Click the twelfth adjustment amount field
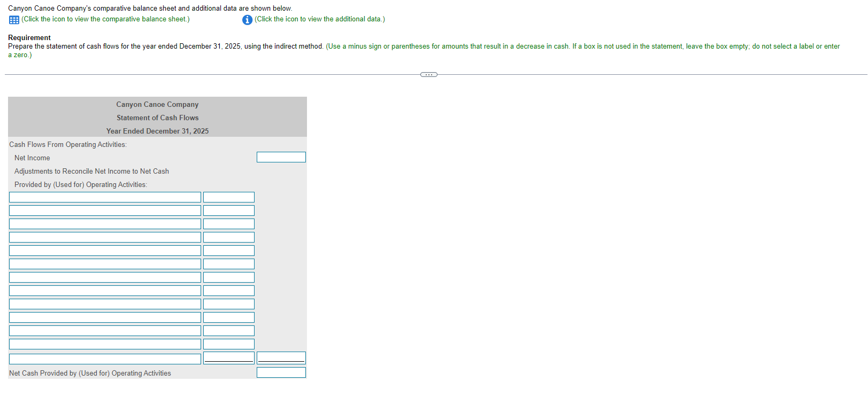The image size is (868, 405). click(x=229, y=344)
